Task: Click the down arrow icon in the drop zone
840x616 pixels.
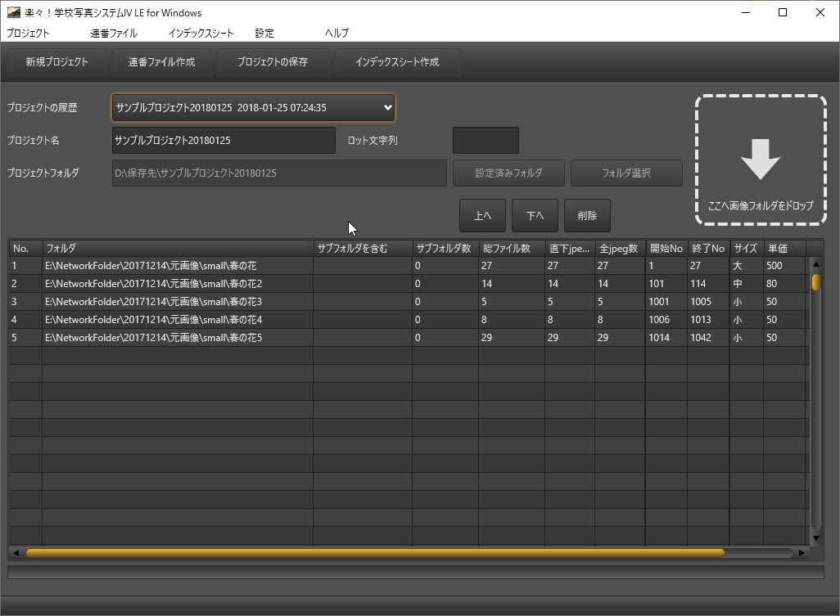Action: click(x=761, y=160)
